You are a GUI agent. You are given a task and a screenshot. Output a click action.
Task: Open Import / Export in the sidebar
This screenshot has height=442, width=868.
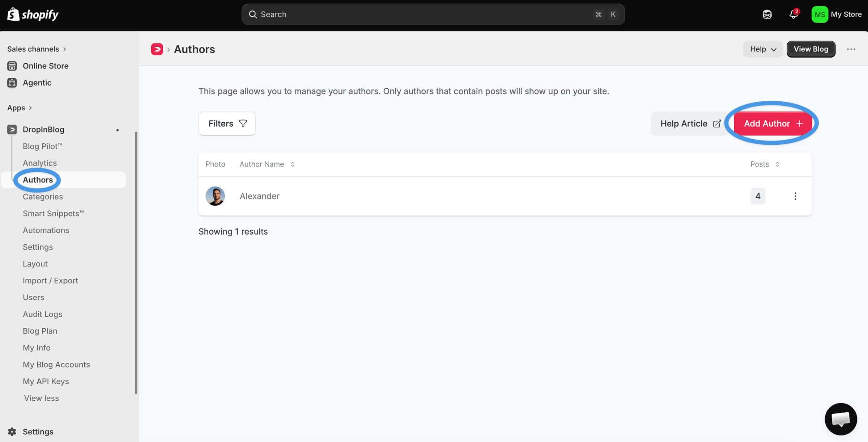point(50,281)
